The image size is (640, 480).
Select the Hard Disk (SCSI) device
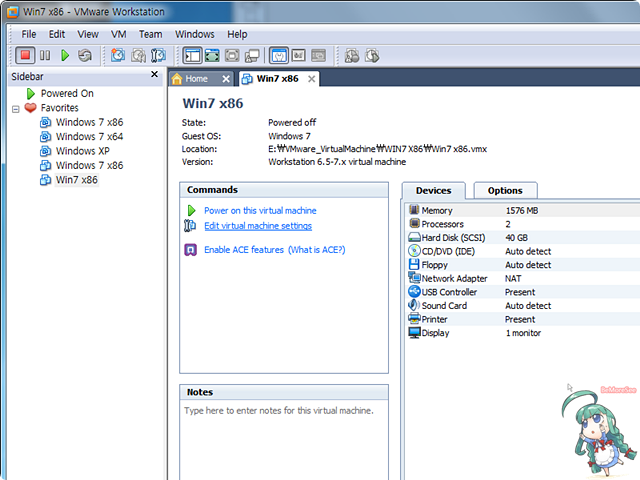tap(524, 238)
